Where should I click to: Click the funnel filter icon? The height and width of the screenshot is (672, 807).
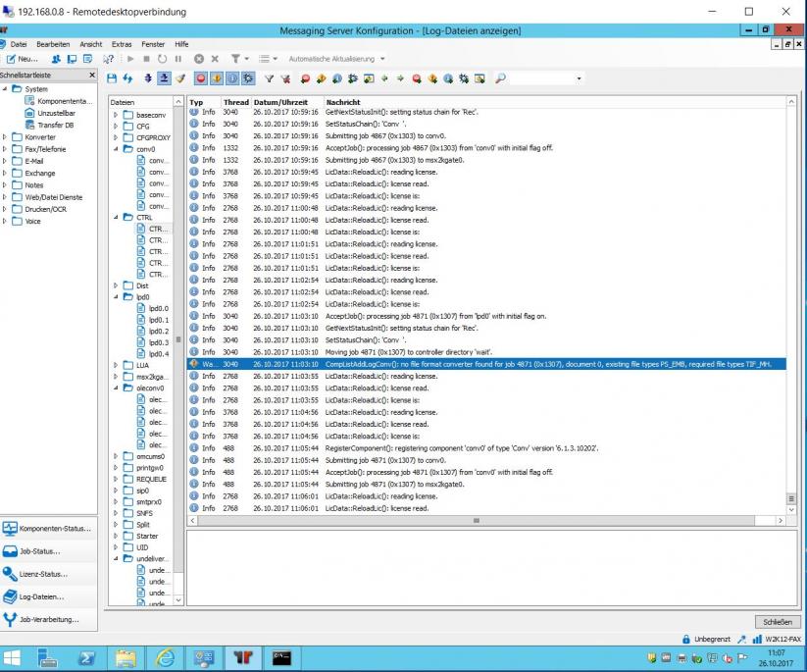tap(269, 77)
